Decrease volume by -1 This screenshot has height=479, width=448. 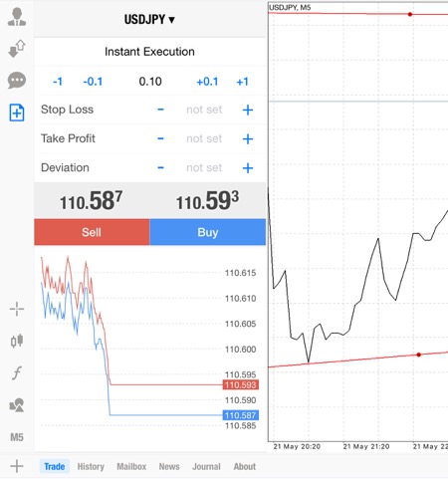(x=58, y=82)
